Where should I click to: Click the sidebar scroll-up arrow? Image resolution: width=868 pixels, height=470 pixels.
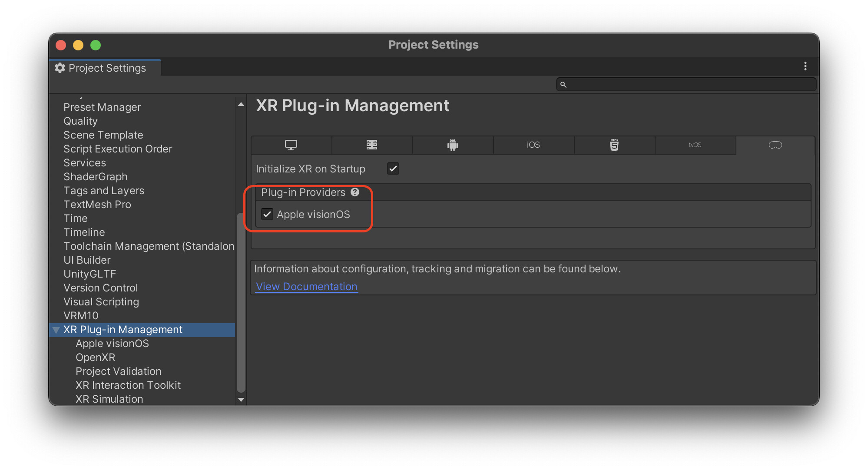click(x=241, y=103)
